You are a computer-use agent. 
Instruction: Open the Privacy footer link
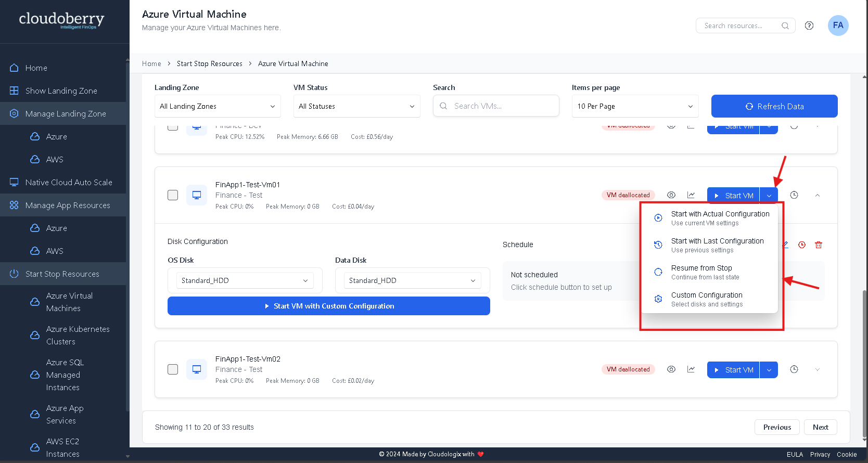tap(820, 454)
